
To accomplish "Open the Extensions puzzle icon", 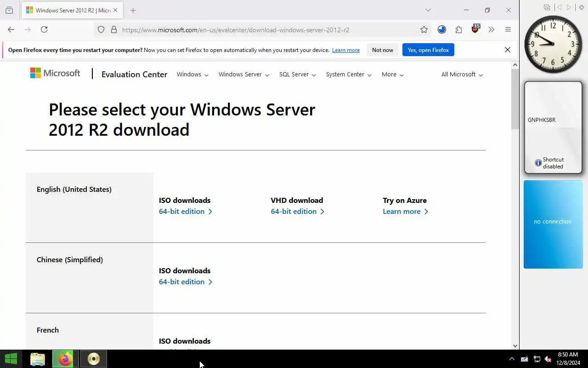I will coord(458,29).
